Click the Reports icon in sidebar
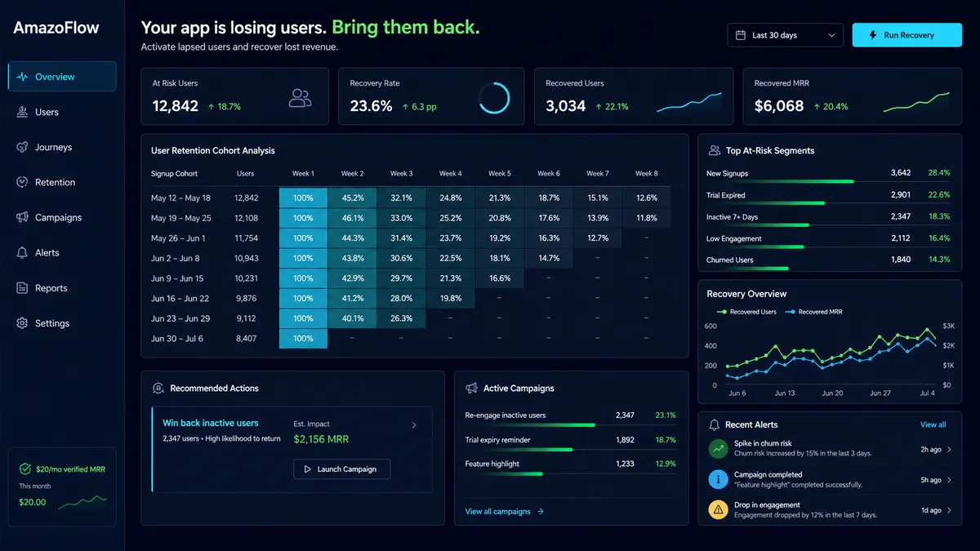Screen dimensions: 980x551 [x=23, y=288]
